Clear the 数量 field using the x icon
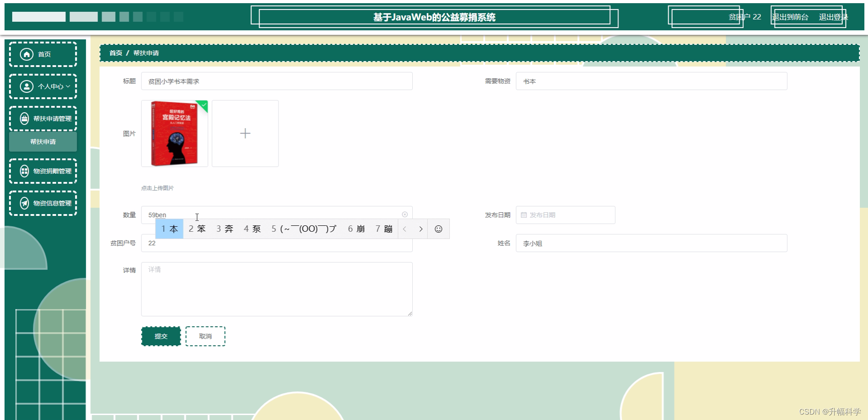Viewport: 868px width, 420px height. pos(405,214)
